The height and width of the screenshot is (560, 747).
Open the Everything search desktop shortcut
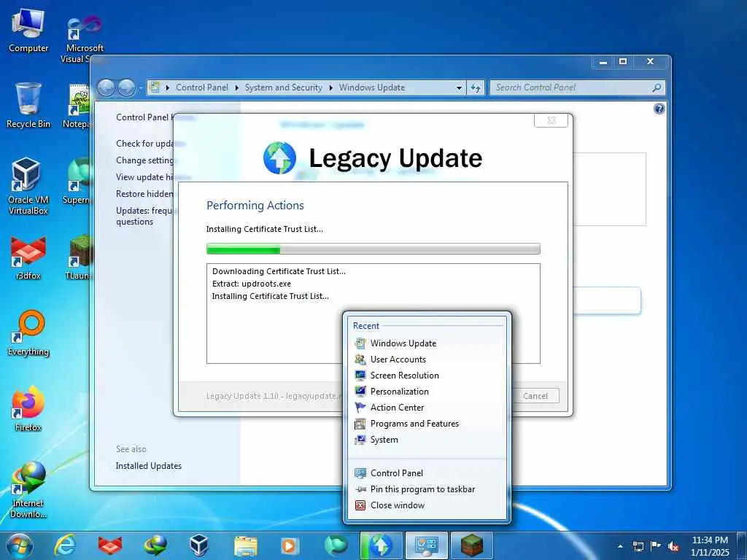click(28, 333)
